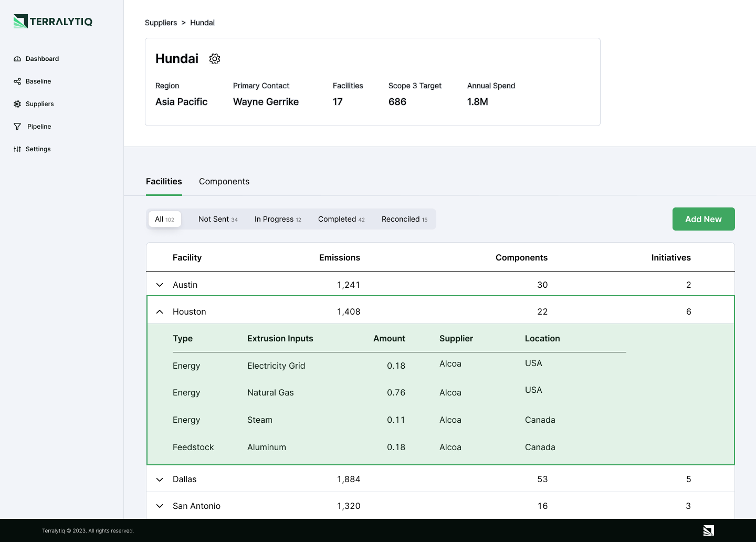
Task: Click the footer Terralytiq logo icon
Action: point(709,530)
